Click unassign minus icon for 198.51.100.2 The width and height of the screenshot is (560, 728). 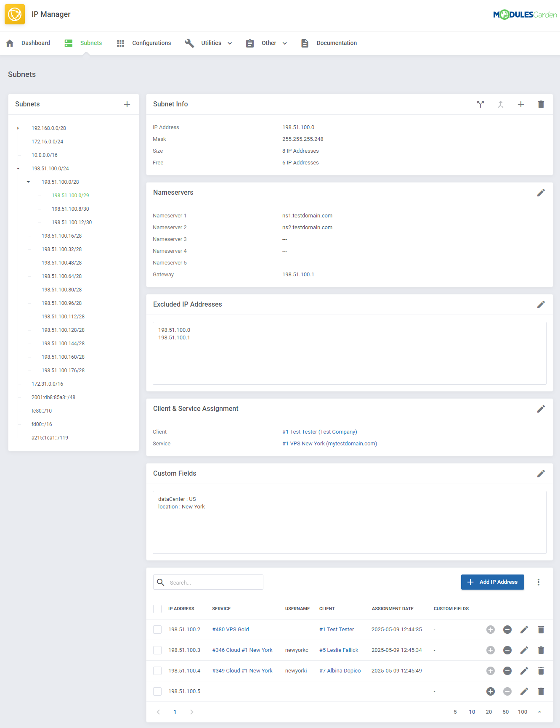(x=507, y=630)
